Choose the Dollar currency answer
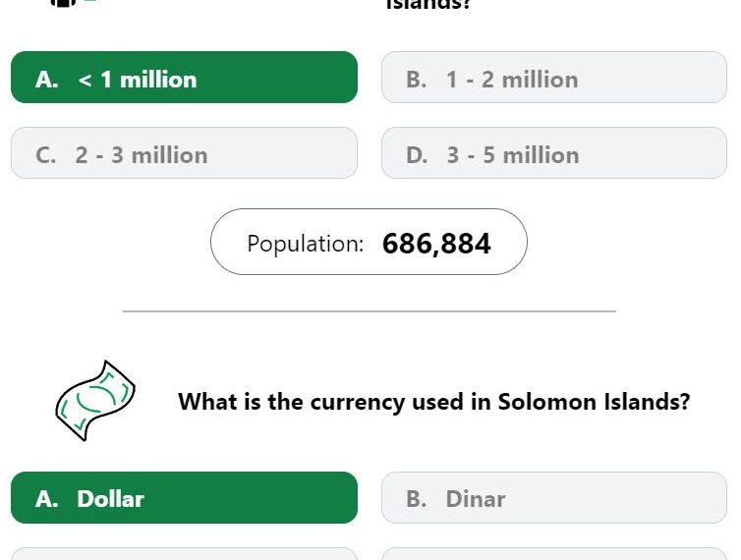741x560 pixels. pos(184,498)
